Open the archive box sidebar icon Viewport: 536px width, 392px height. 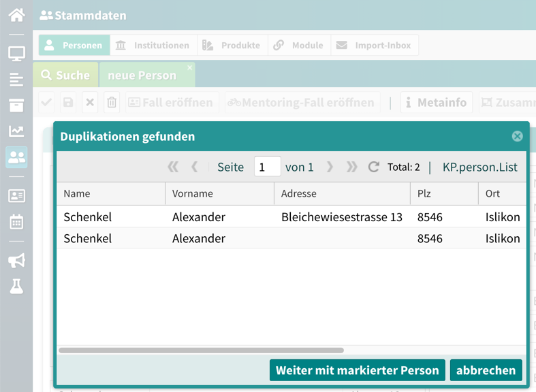point(16,105)
